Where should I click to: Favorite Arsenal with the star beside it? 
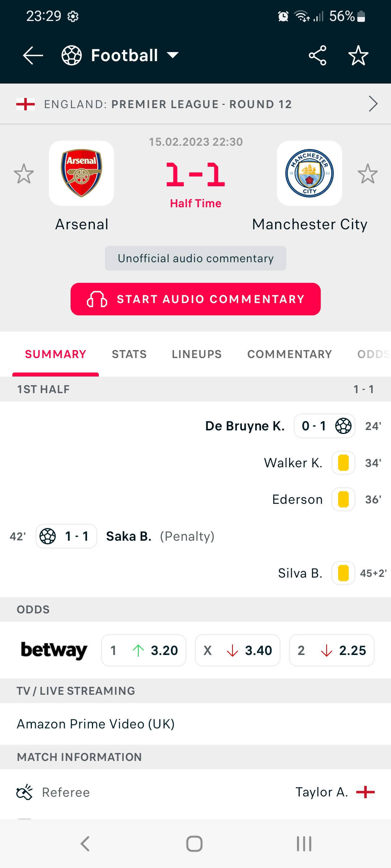pyautogui.click(x=24, y=174)
